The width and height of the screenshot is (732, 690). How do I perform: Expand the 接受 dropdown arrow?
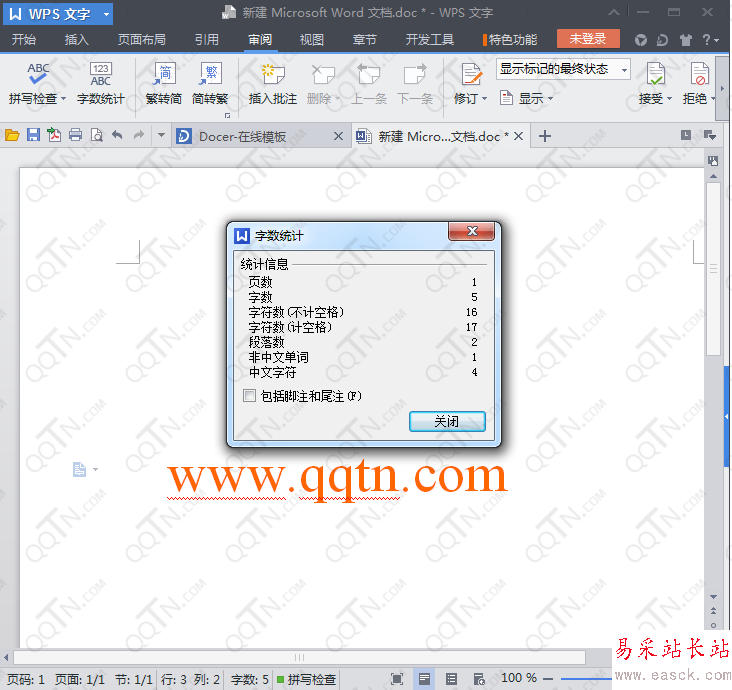pos(669,99)
